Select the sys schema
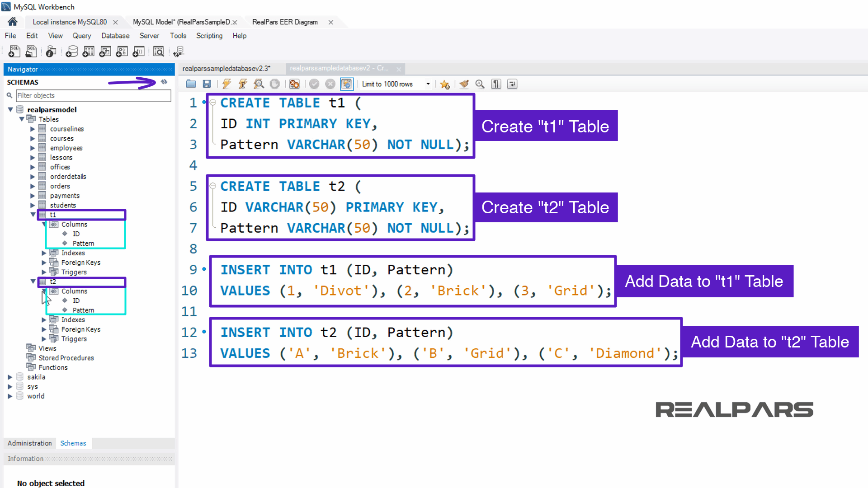The image size is (868, 488). click(x=33, y=386)
